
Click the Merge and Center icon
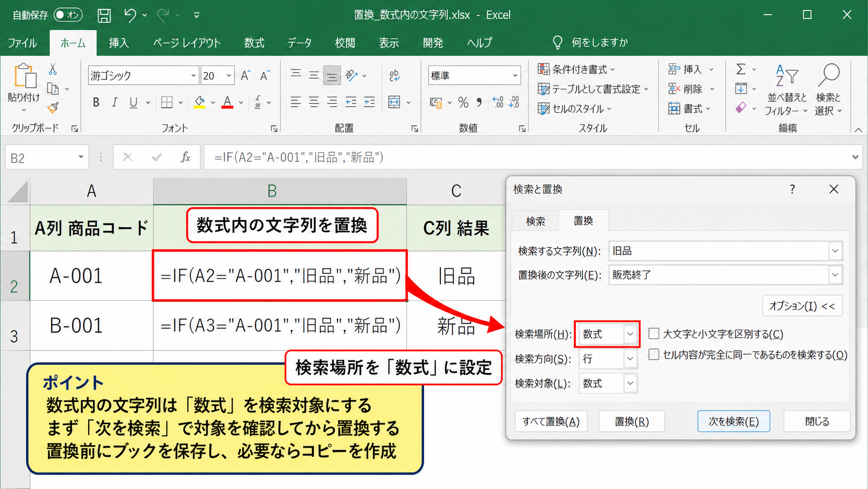(x=395, y=102)
